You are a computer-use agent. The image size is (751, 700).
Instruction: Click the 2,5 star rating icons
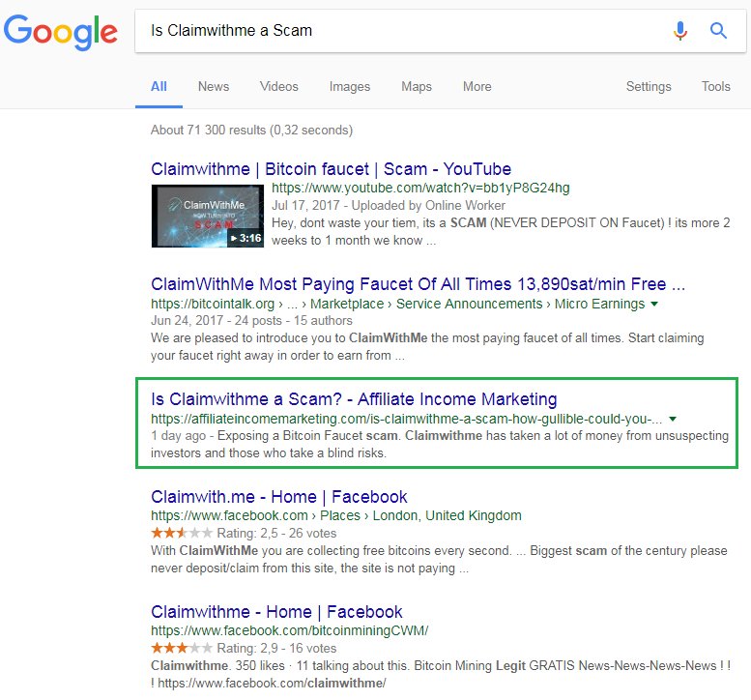[182, 533]
